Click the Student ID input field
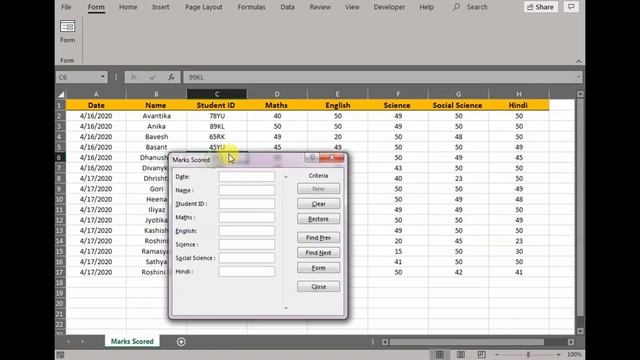 [x=247, y=204]
